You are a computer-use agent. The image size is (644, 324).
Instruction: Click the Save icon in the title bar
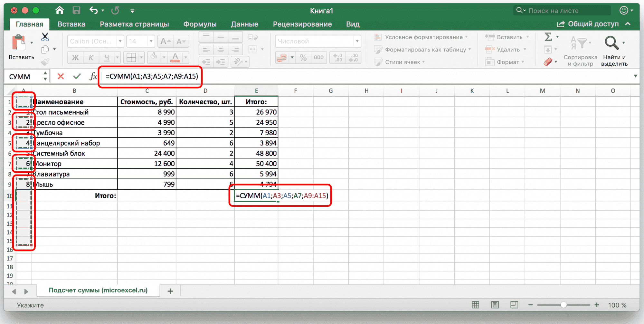(76, 11)
